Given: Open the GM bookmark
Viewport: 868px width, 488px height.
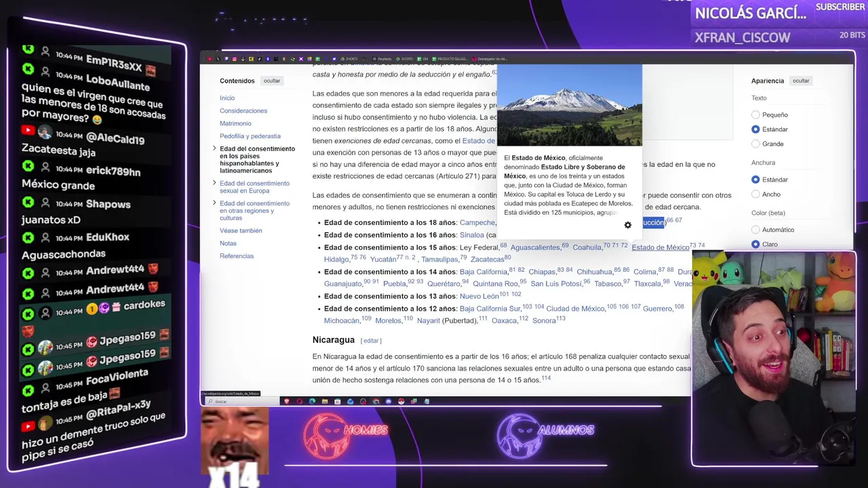Looking at the screenshot, I should 422,59.
